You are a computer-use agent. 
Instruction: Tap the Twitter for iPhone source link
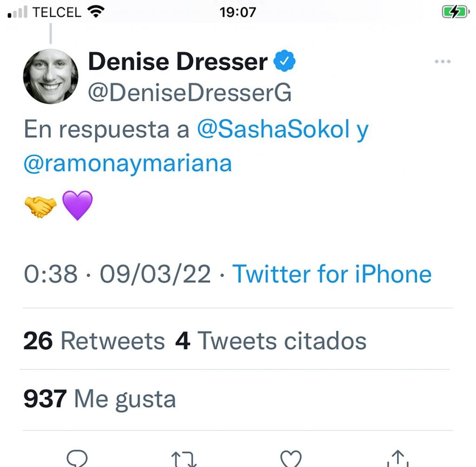click(x=332, y=274)
